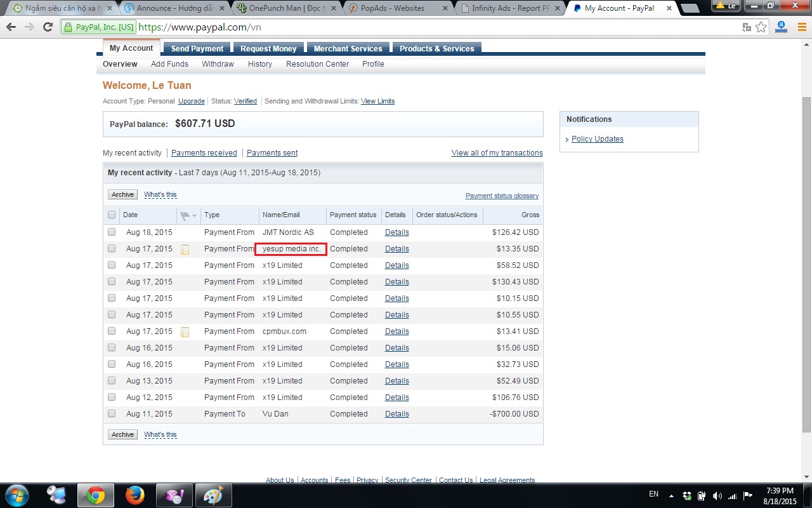The width and height of the screenshot is (812, 508).
Task: Tick the checkbox for the $106.76 payment
Action: point(112,398)
